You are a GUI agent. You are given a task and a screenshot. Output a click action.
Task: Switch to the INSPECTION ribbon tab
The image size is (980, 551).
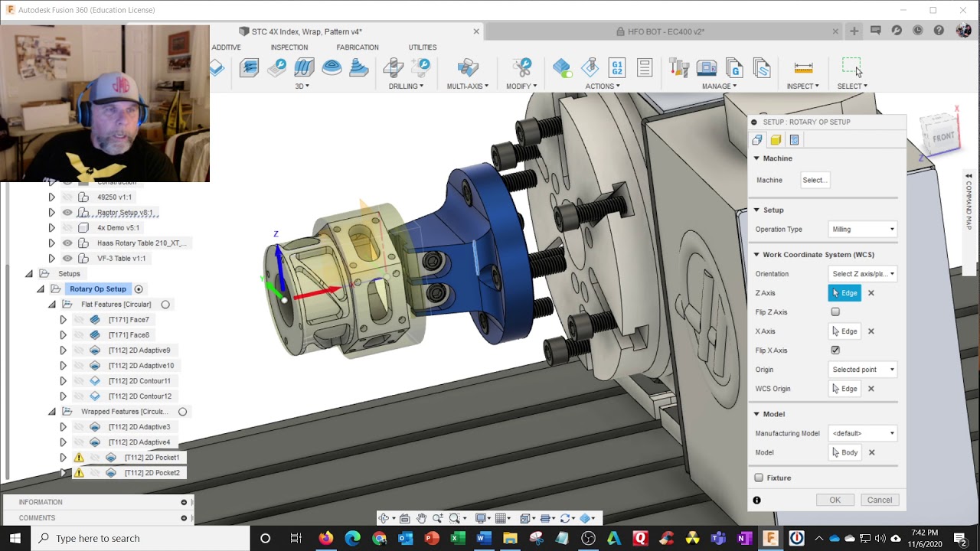tap(289, 47)
